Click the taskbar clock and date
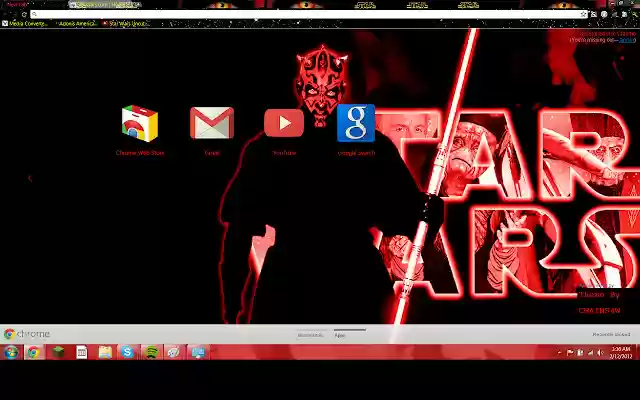 (x=620, y=352)
